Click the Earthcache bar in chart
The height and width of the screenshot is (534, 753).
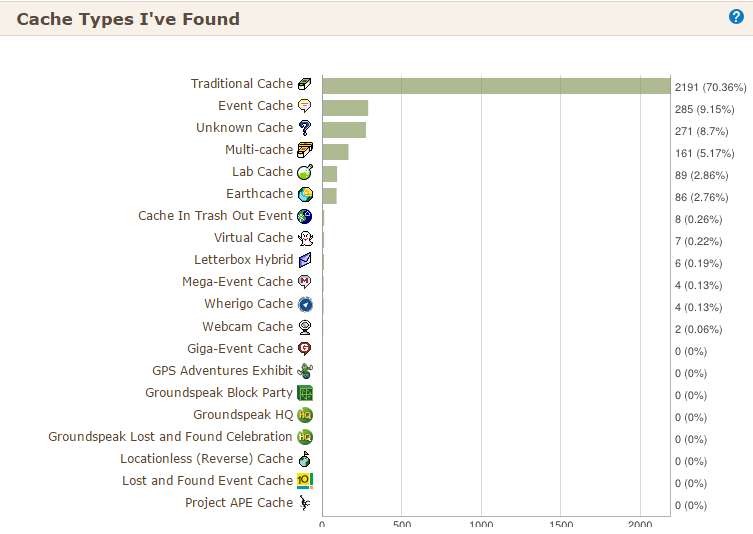click(329, 196)
